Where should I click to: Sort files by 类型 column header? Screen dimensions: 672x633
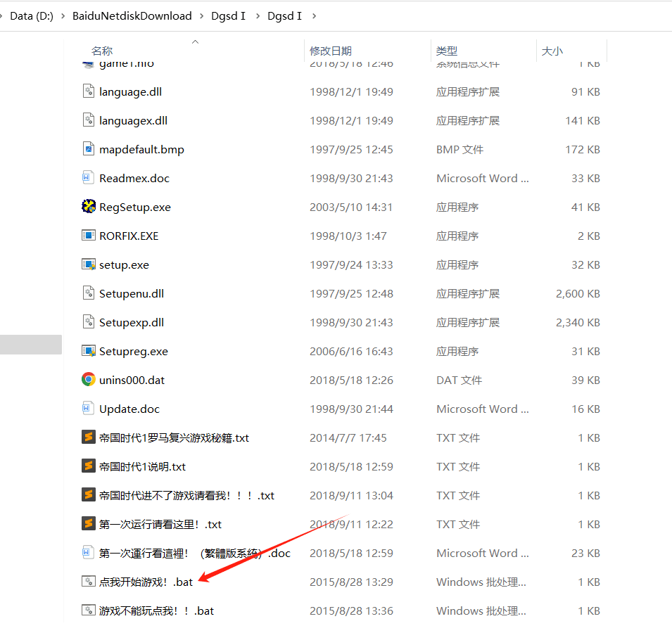point(447,51)
